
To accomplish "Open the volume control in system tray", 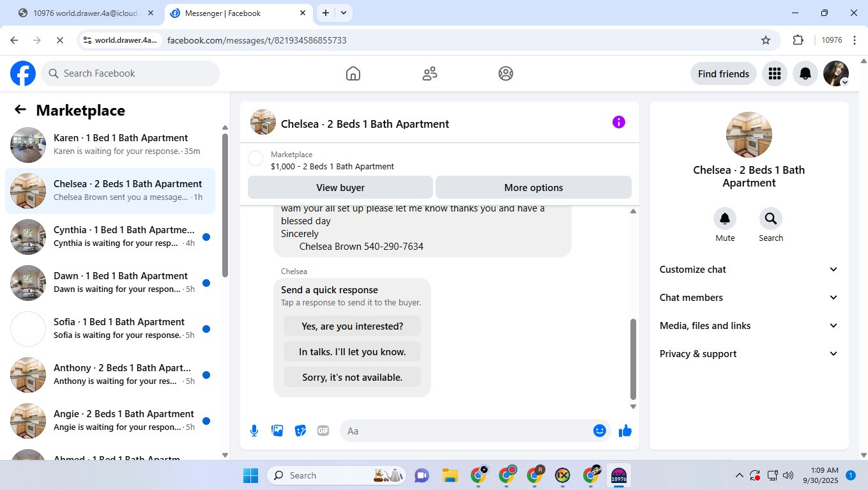I will pos(788,475).
